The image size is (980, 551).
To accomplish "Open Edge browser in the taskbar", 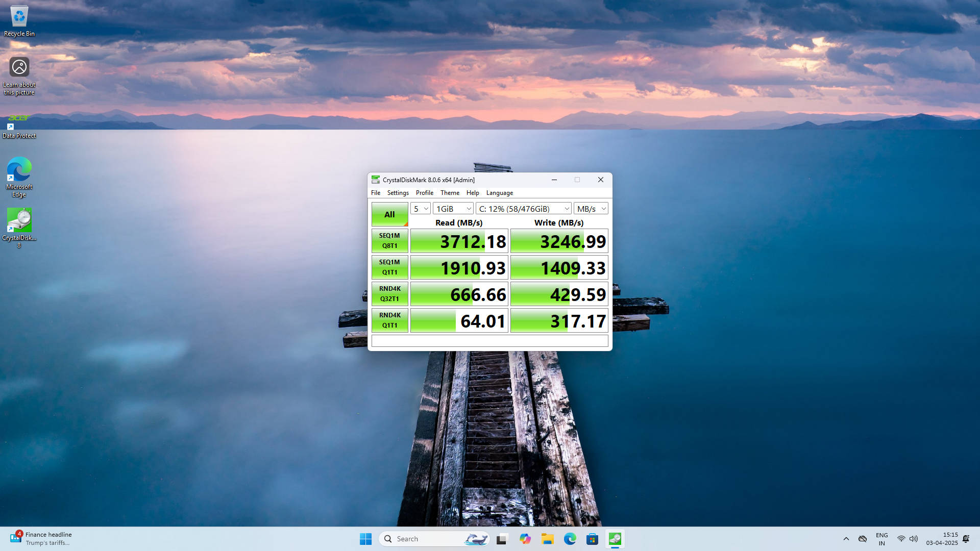I will pos(570,539).
